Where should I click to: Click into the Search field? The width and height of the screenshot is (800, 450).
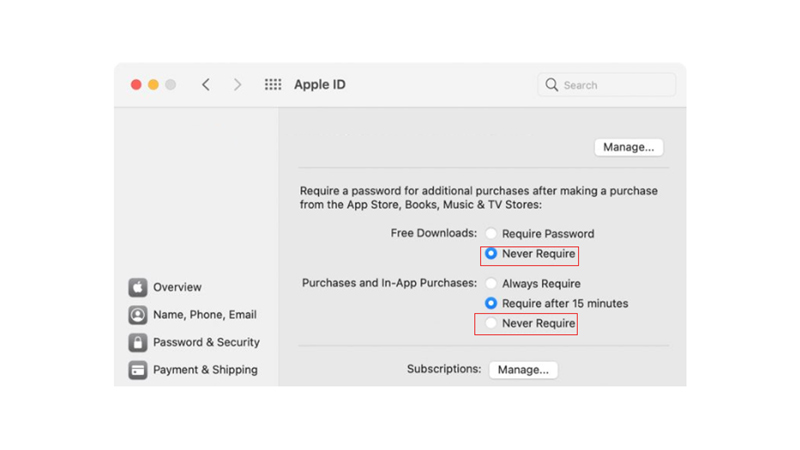[x=607, y=85]
